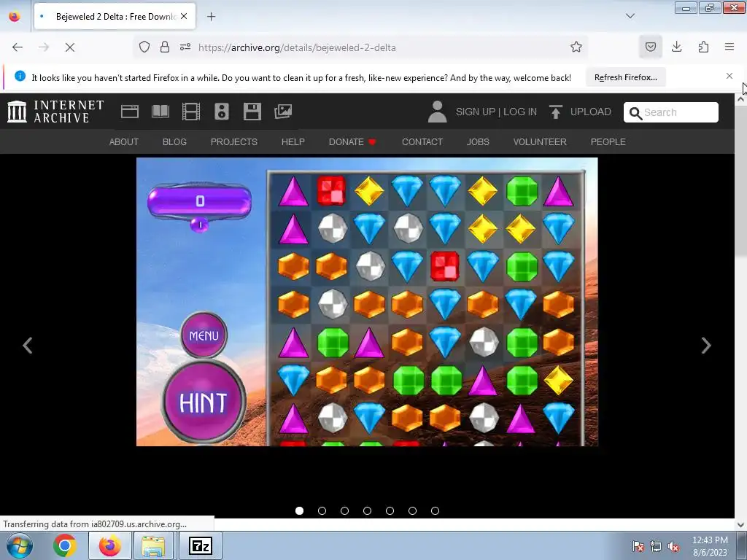
Task: Click the SIGN UP link
Action: tap(476, 112)
